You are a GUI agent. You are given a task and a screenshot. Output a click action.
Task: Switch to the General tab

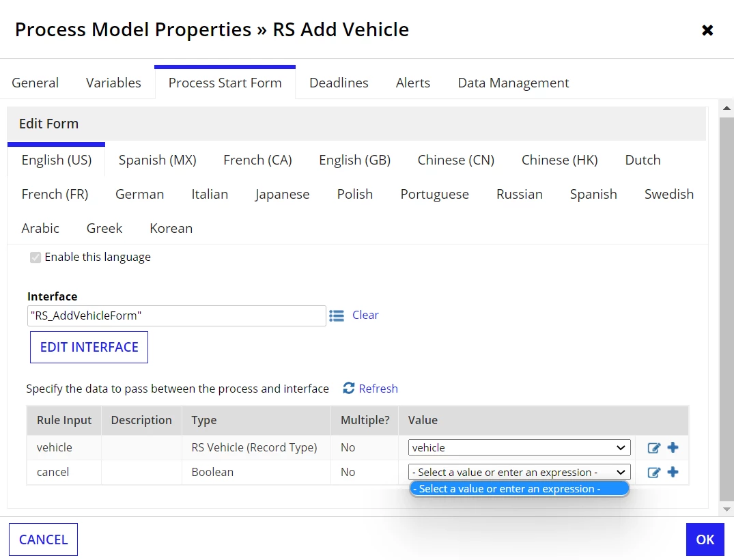pos(35,83)
